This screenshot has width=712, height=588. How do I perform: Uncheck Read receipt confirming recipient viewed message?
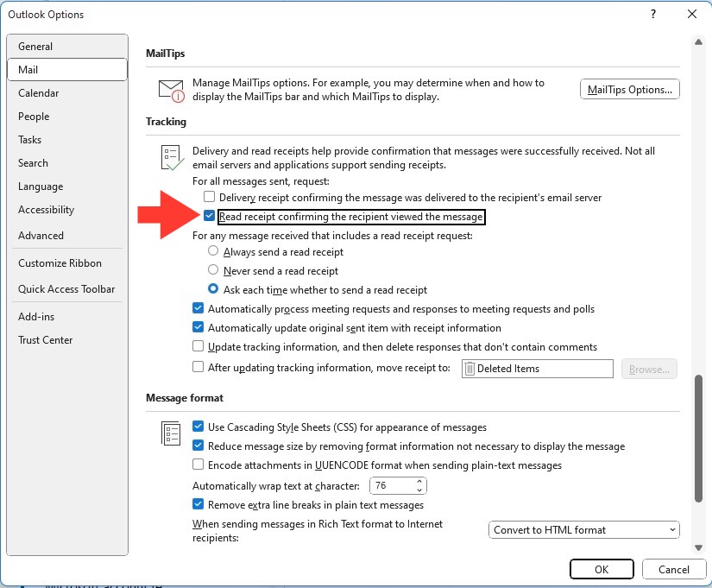(x=209, y=216)
